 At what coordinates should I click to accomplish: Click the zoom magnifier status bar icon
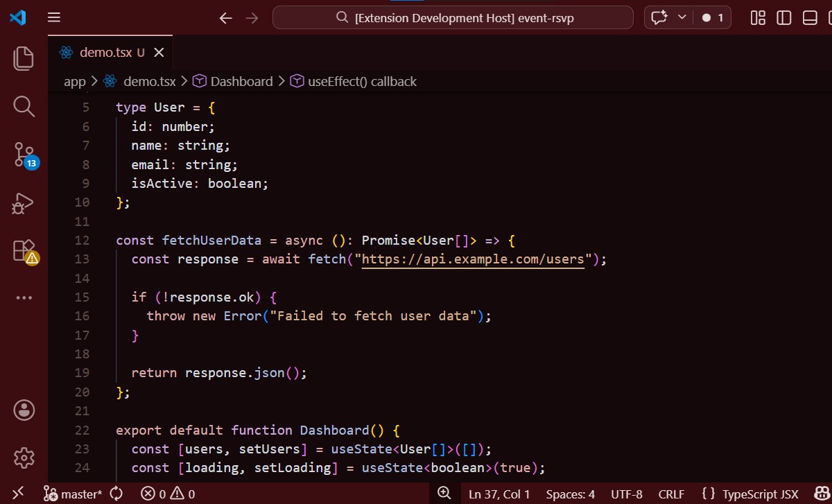[444, 494]
